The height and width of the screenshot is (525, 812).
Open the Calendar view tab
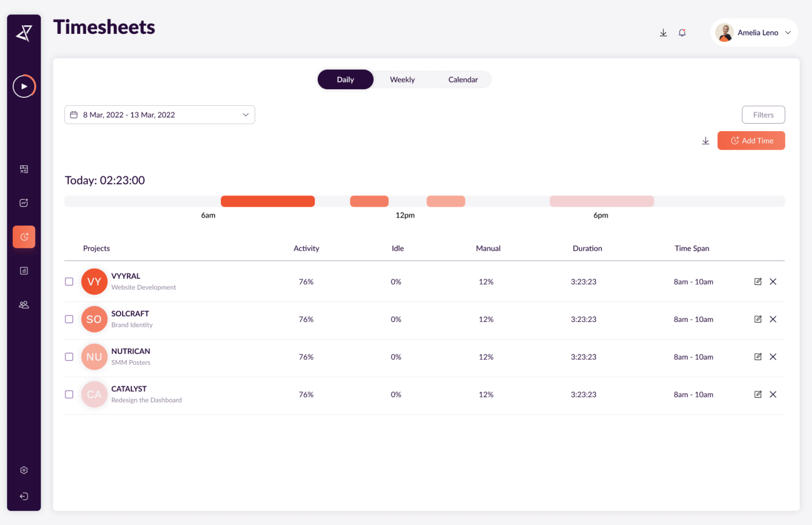[463, 79]
